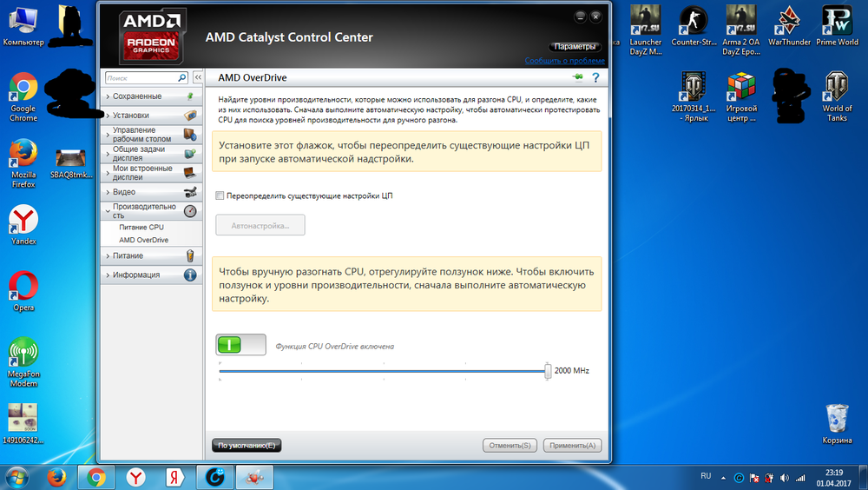This screenshot has height=490, width=868.
Task: Open Mozilla Firefox desktop shortcut
Action: click(x=23, y=163)
